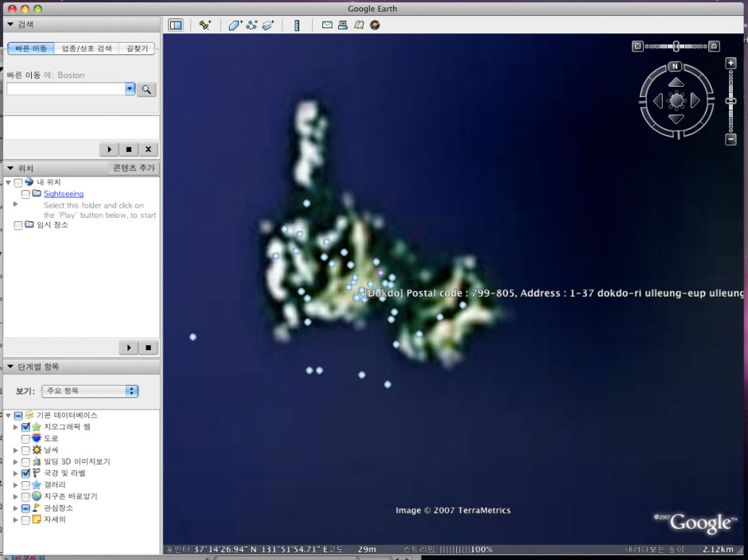Adjust the vertical zoom slider handle
Screen dimensions: 748x560
pos(730,101)
